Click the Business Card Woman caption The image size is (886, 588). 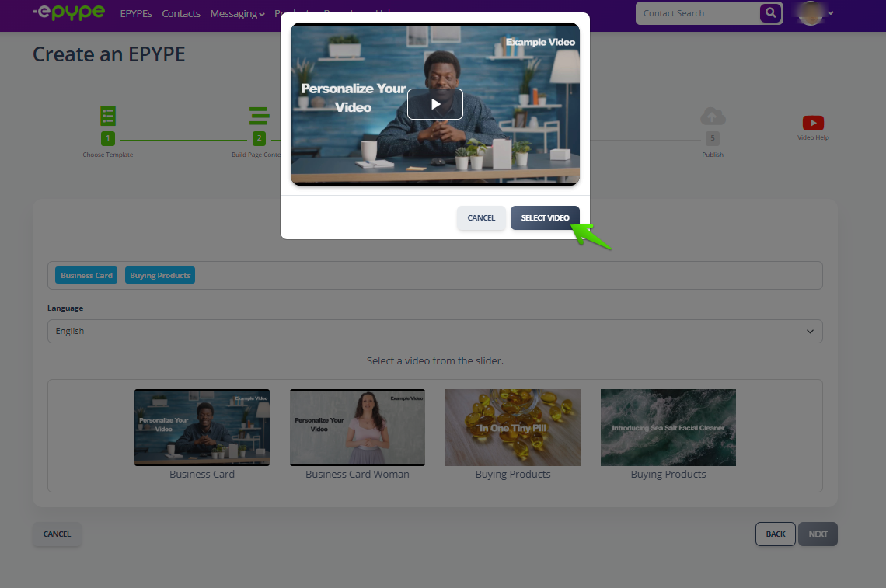pyautogui.click(x=357, y=475)
